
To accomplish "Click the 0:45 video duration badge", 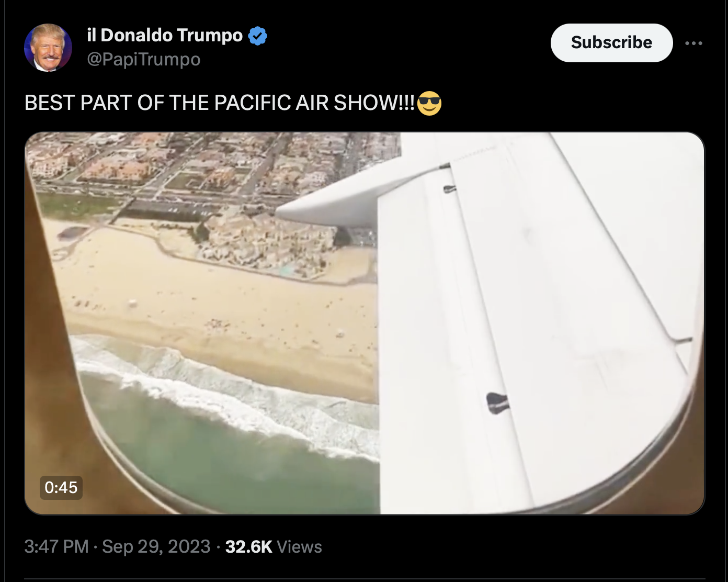I will point(61,488).
